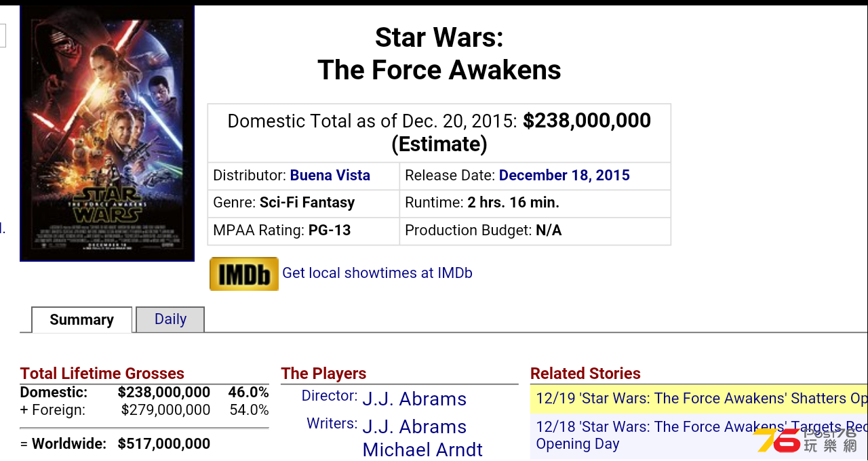The image size is (868, 461).
Task: Click the Michael Arndt writer link
Action: tap(422, 449)
